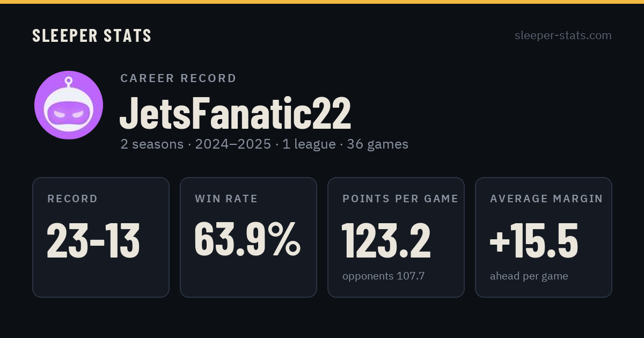Click the orange accent bar at top
This screenshot has width=644, height=338.
point(322,2)
